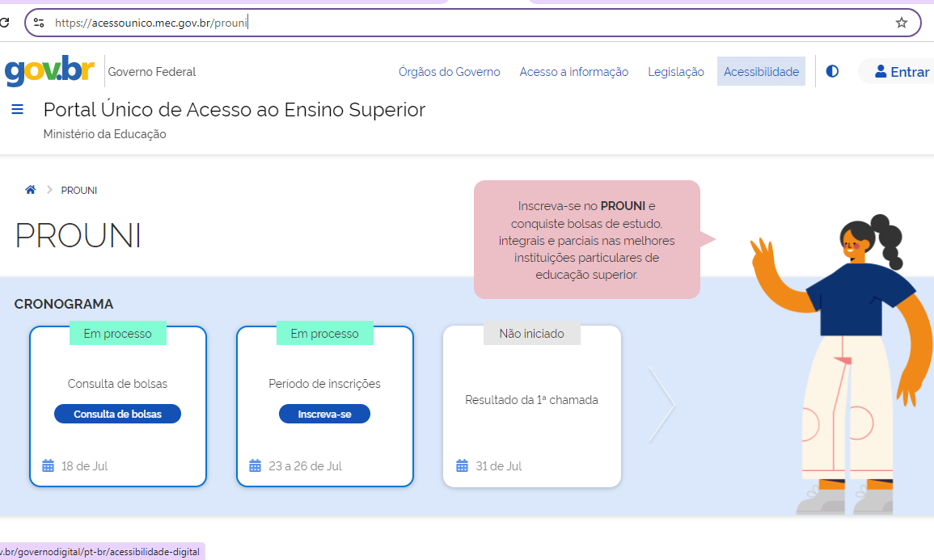Viewport: 934px width, 560px height.
Task: Click the Inscreva-se button
Action: pyautogui.click(x=324, y=415)
